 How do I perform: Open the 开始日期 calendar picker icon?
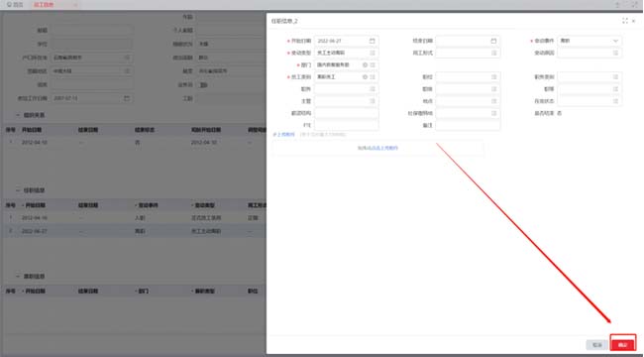[373, 41]
